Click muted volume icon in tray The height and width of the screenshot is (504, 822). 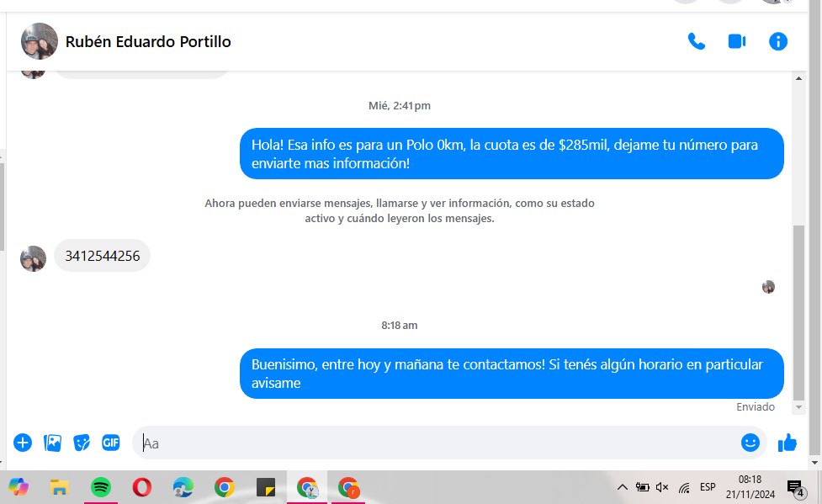(x=662, y=487)
